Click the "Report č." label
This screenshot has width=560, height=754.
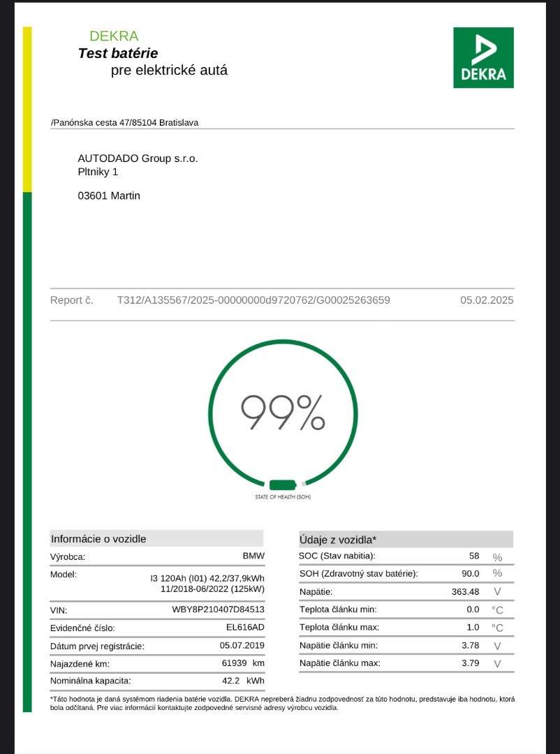click(x=72, y=300)
